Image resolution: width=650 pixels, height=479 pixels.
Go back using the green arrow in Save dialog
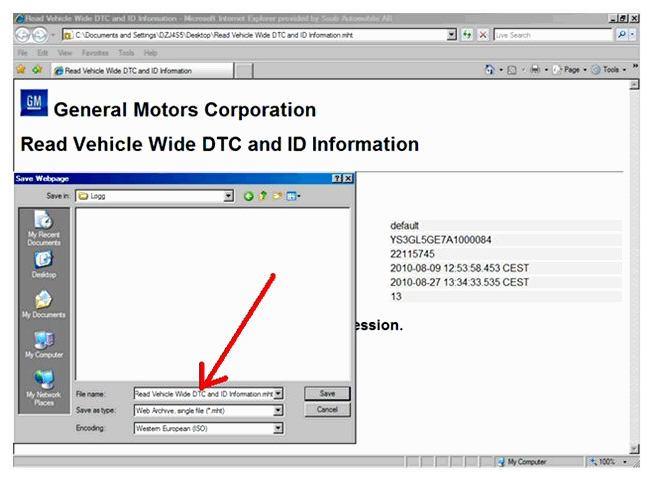(x=248, y=196)
